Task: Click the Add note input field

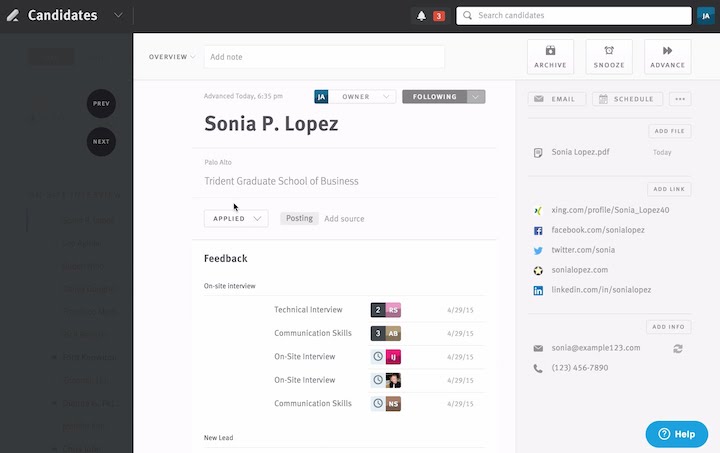Action: 324,57
